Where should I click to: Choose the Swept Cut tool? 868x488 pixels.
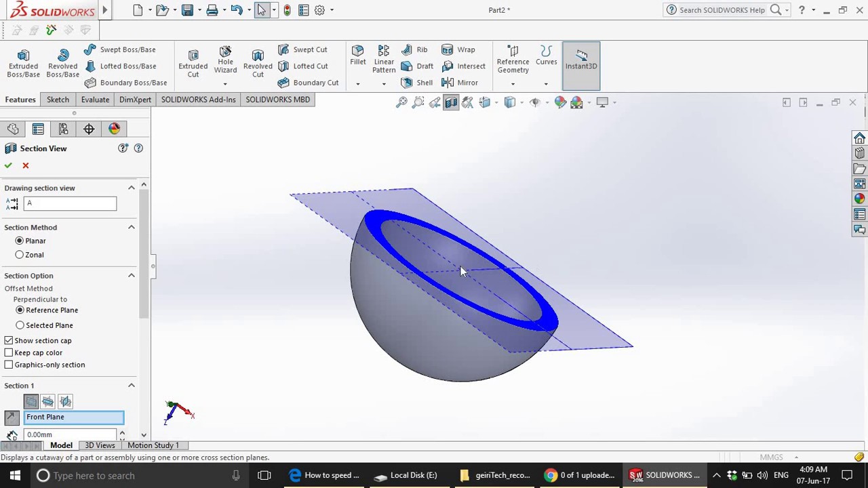point(302,49)
